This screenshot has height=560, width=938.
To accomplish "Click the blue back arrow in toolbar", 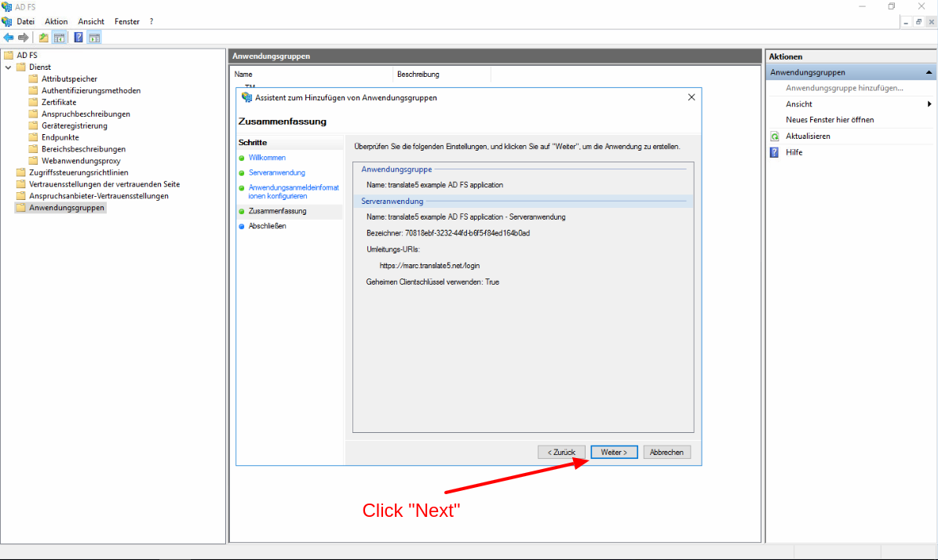I will (x=9, y=38).
